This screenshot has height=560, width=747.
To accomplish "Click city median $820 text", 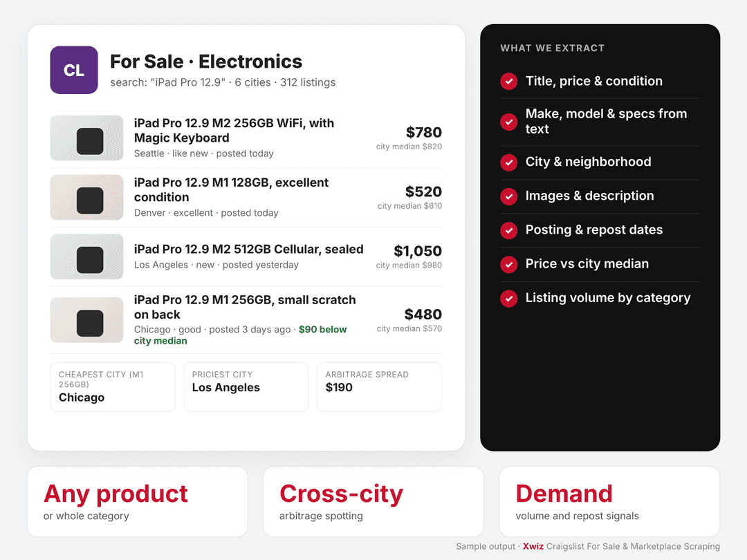I will click(409, 147).
